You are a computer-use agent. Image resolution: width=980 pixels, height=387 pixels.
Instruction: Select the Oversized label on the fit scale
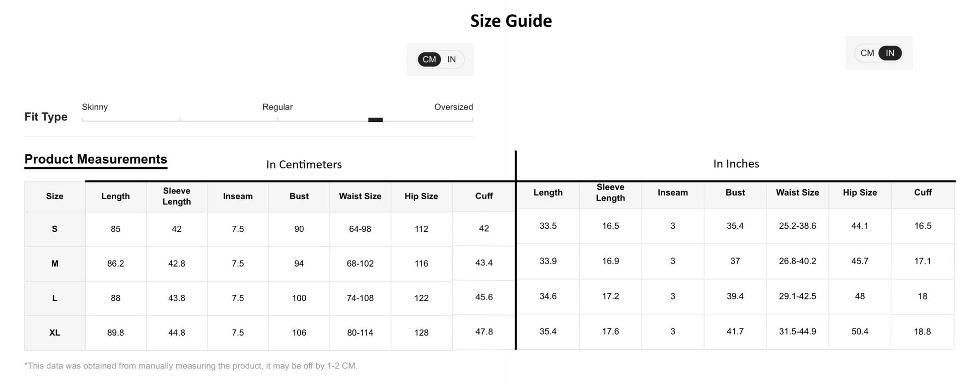coord(453,107)
